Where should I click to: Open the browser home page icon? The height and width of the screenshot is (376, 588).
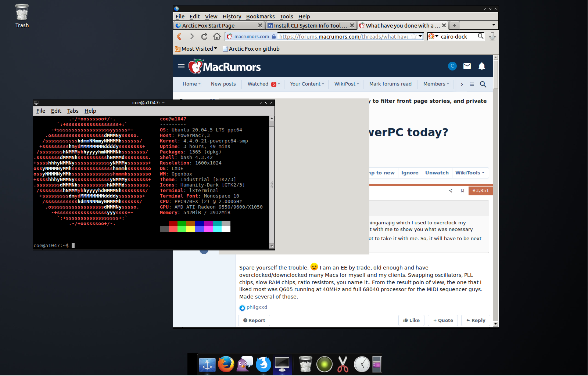(x=217, y=36)
